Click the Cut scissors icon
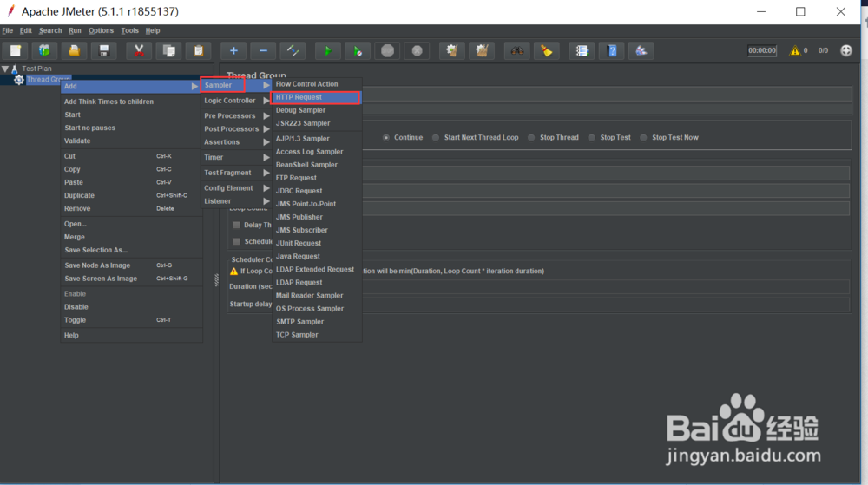This screenshot has width=868, height=485. [139, 51]
